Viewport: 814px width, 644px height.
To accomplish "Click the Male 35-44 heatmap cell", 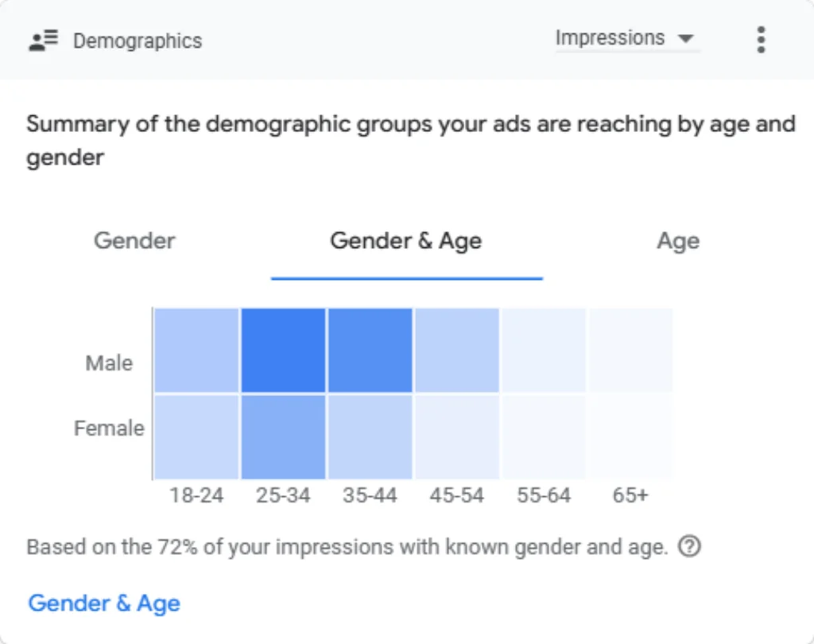I will 370,351.
